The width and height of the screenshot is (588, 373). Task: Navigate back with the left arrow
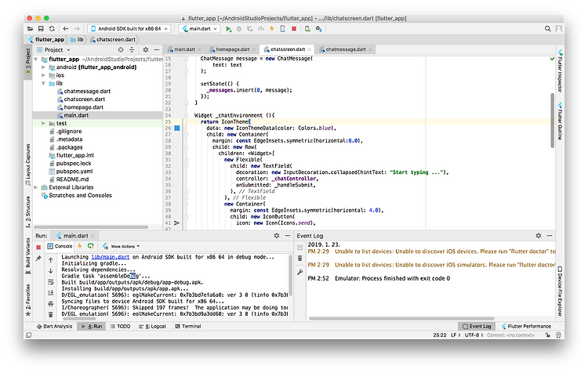[66, 28]
